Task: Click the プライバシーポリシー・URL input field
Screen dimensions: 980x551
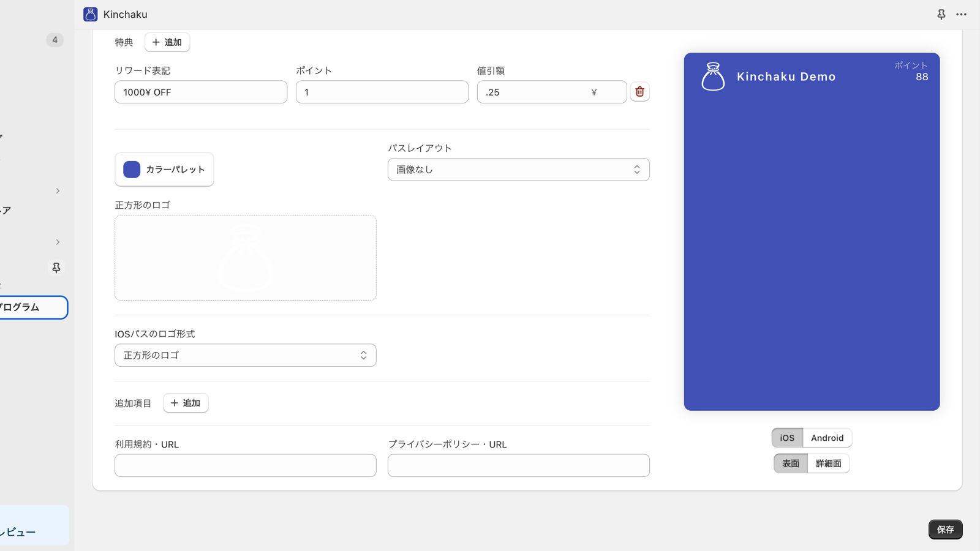Action: point(518,465)
